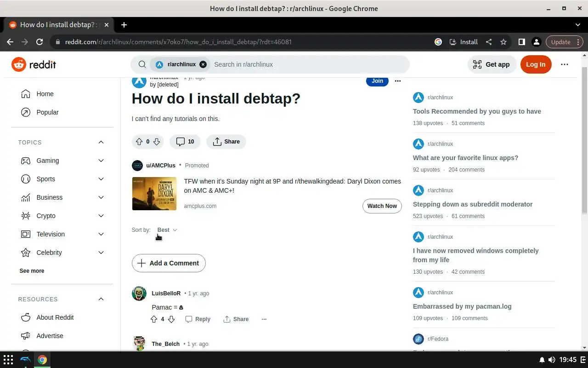
Task: Click u/AMCPlus avatar icon
Action: click(x=137, y=166)
